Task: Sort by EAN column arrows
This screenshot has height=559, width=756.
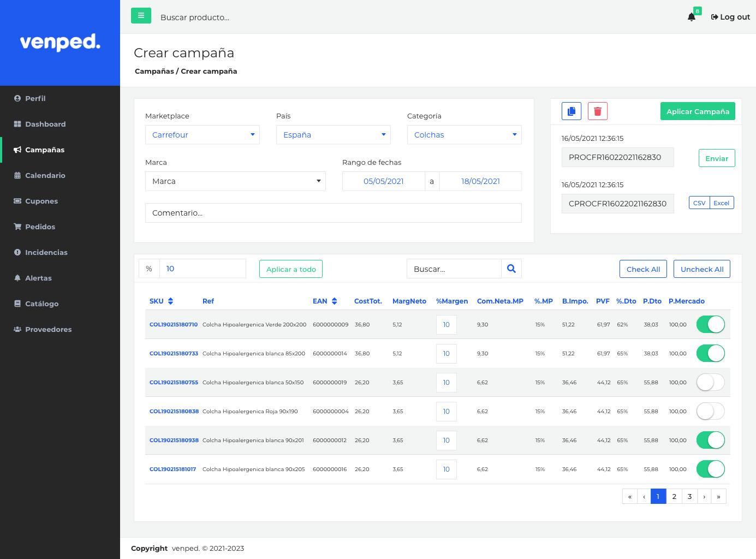Action: pyautogui.click(x=334, y=301)
